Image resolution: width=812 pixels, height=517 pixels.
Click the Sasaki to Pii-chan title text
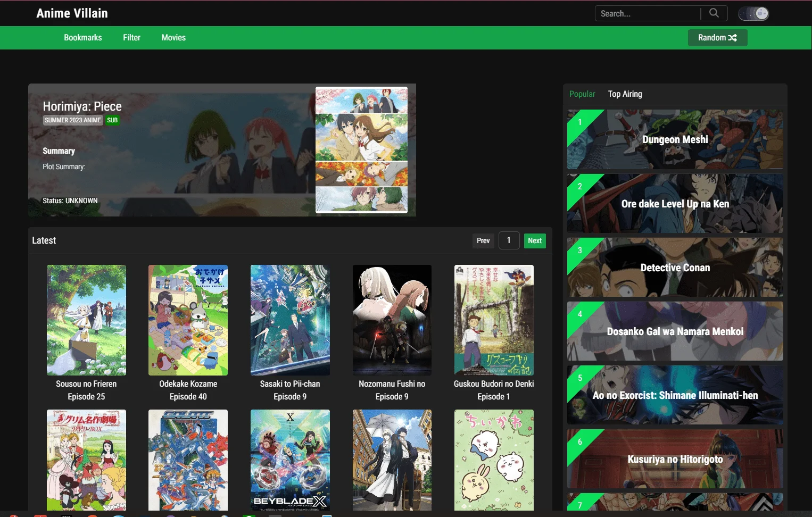pos(290,384)
